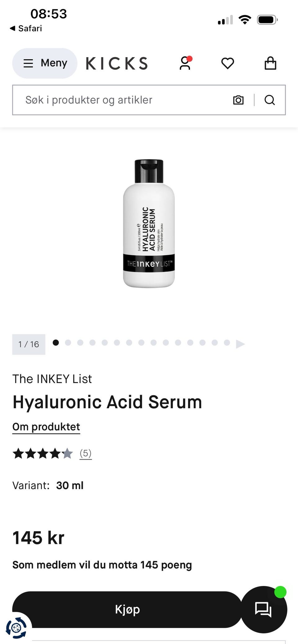Open the live chat bubble
Viewport: 298px width, 644px height.
pos(264,609)
